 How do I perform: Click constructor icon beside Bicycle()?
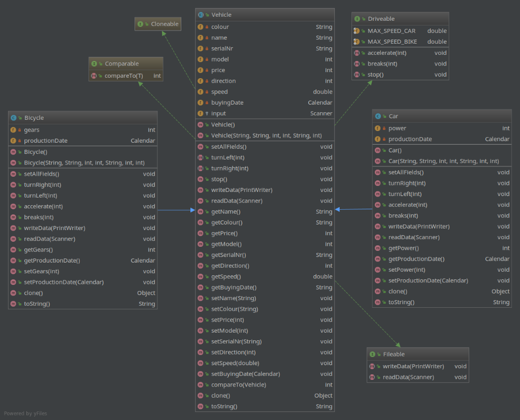coord(13,152)
